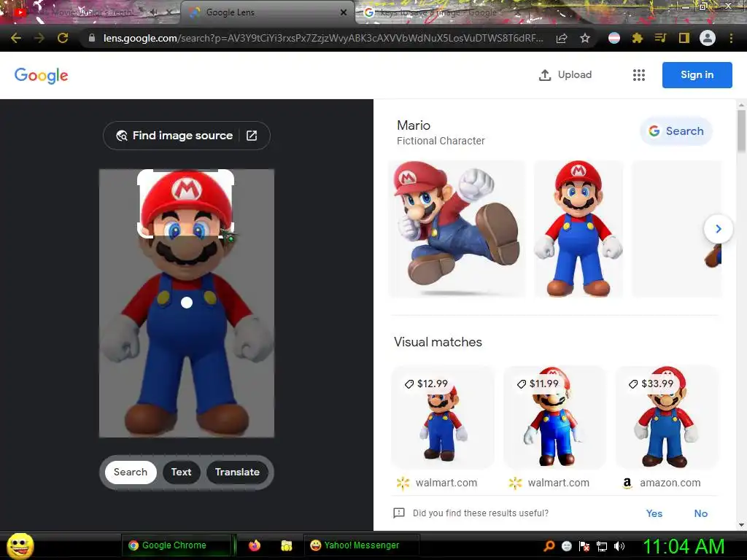Open the Google apps grid

click(x=639, y=75)
